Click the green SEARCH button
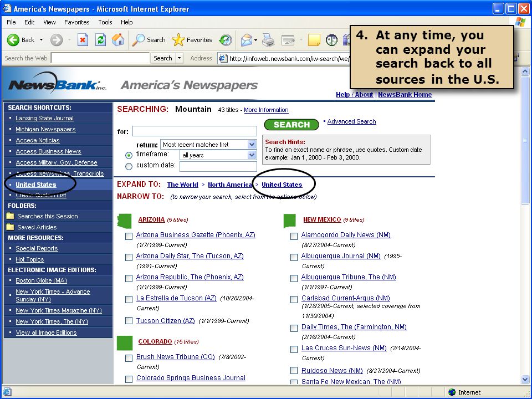The height and width of the screenshot is (399, 532). point(291,125)
